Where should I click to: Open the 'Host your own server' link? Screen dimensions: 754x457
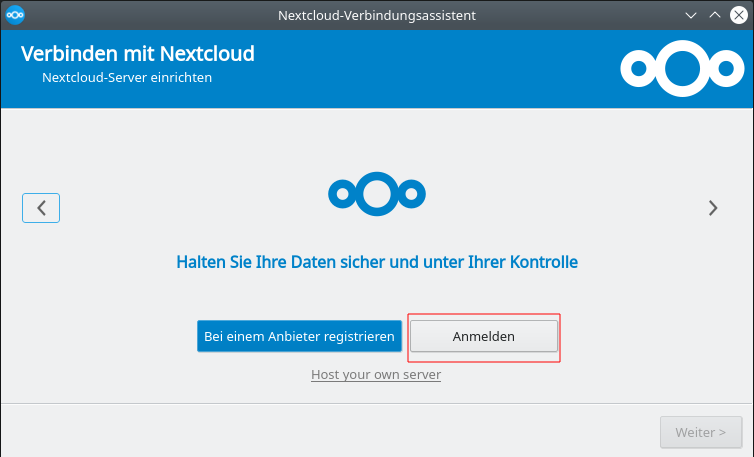point(376,374)
